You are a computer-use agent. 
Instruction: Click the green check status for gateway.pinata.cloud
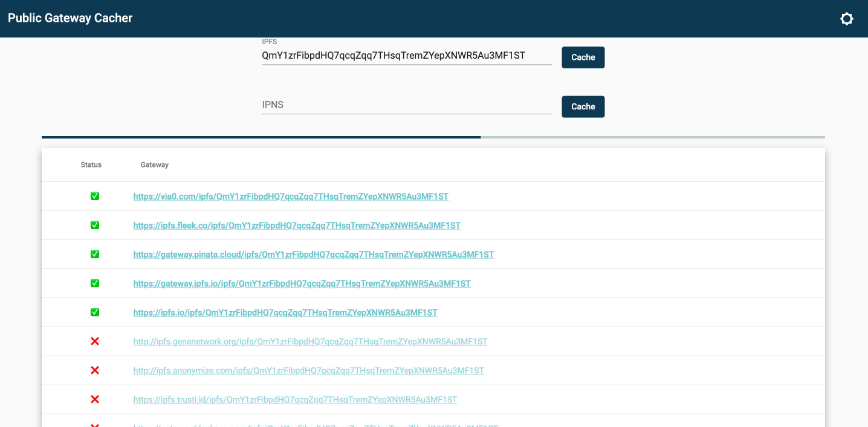(95, 255)
